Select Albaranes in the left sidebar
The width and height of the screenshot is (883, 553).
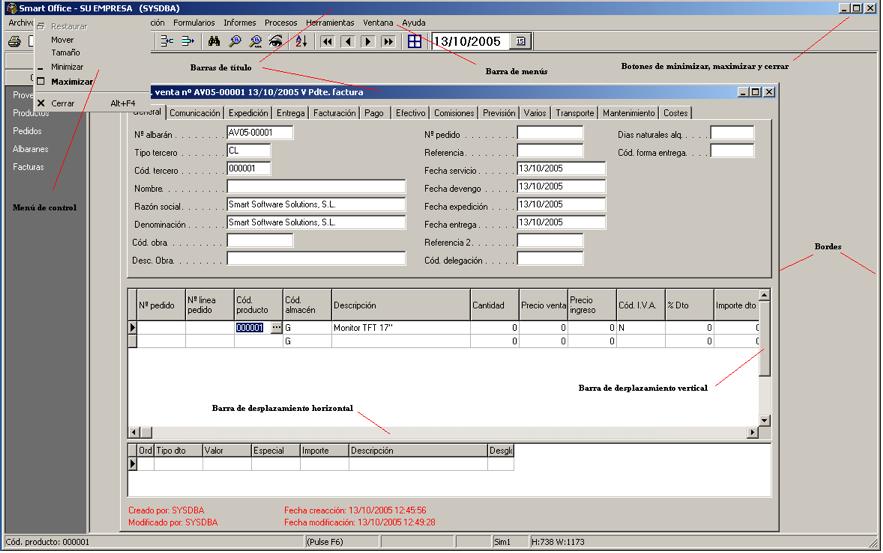[30, 149]
